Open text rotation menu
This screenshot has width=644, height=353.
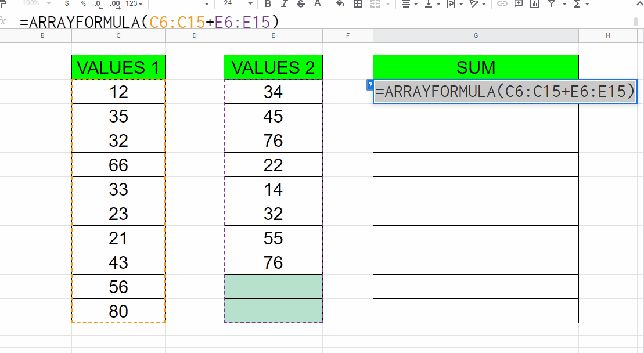tap(478, 3)
